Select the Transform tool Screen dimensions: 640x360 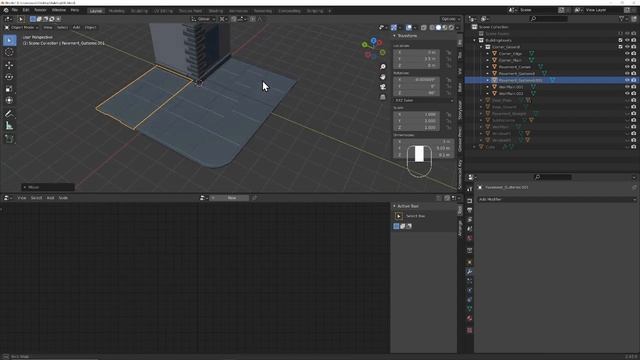9,100
